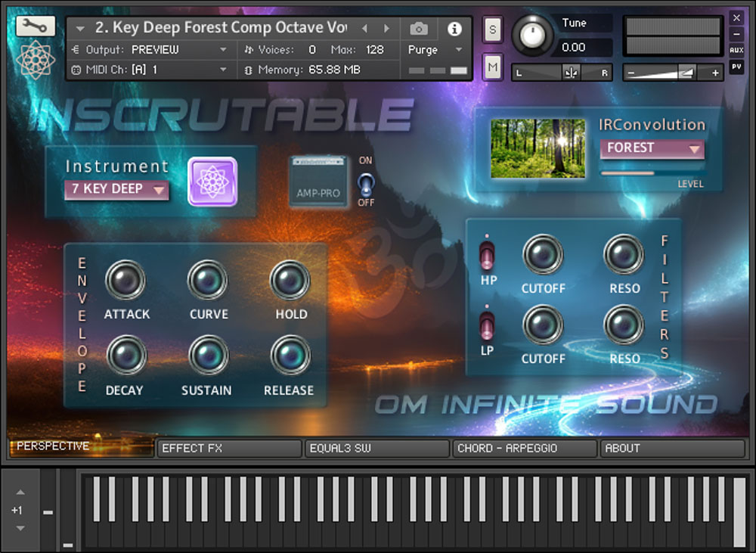Click the AMP-PRO amplifier image
The height and width of the screenshot is (553, 756).
(x=318, y=182)
